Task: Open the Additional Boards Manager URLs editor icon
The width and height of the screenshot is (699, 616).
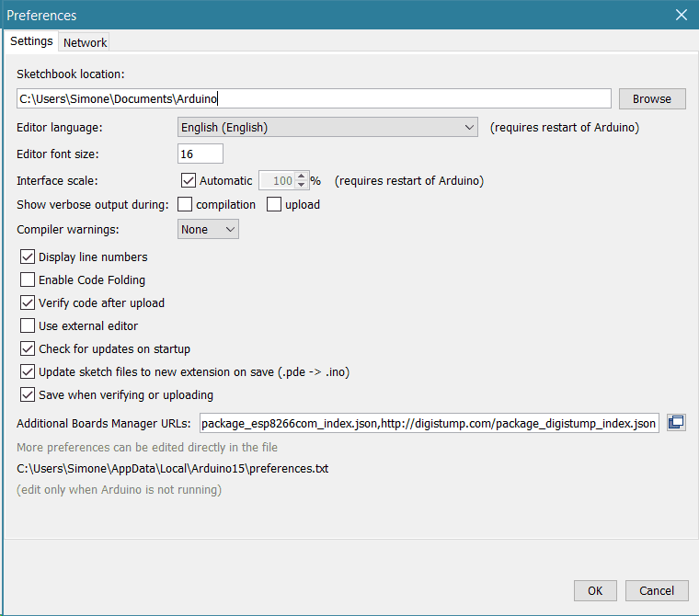Action: 676,423
